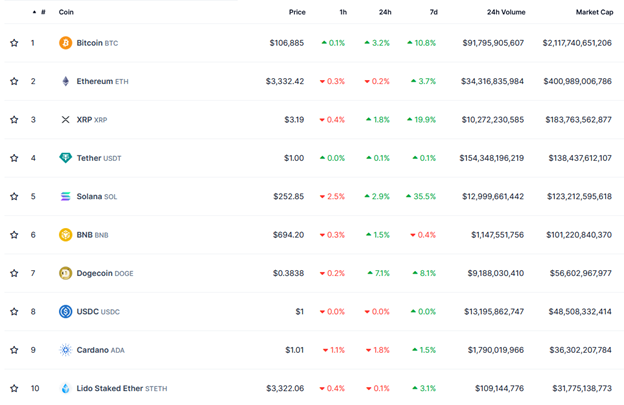
Task: Select XRP 24h volume $10,272,230,585
Action: [493, 119]
